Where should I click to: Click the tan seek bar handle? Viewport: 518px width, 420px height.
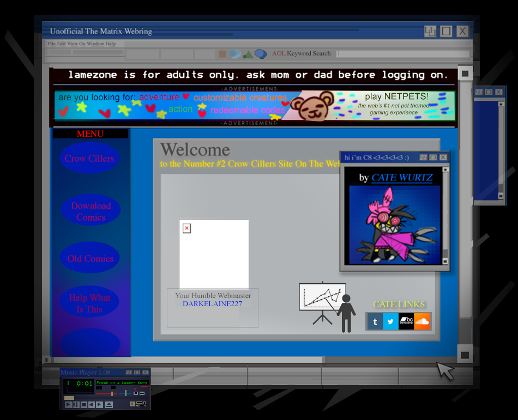(69, 398)
